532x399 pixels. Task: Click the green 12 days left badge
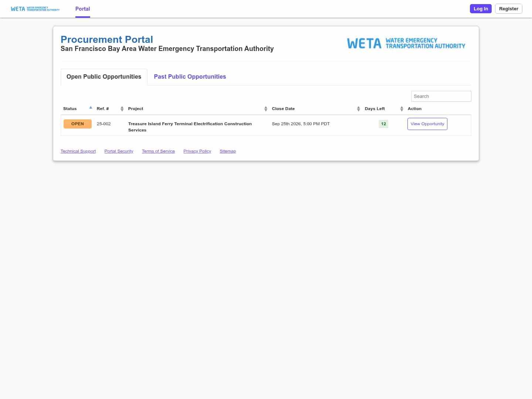pos(383,124)
